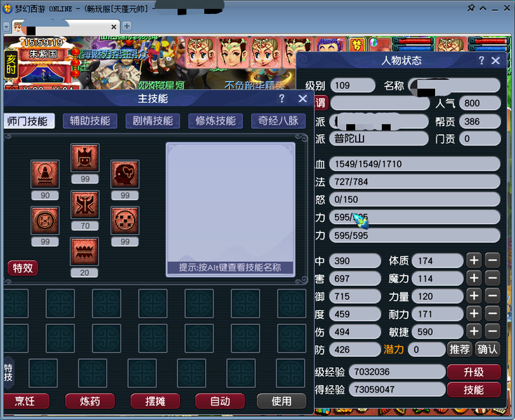Image resolution: width=515 pixels, height=420 pixels.
Task: Click the pin window icon in title bar
Action: point(471,8)
